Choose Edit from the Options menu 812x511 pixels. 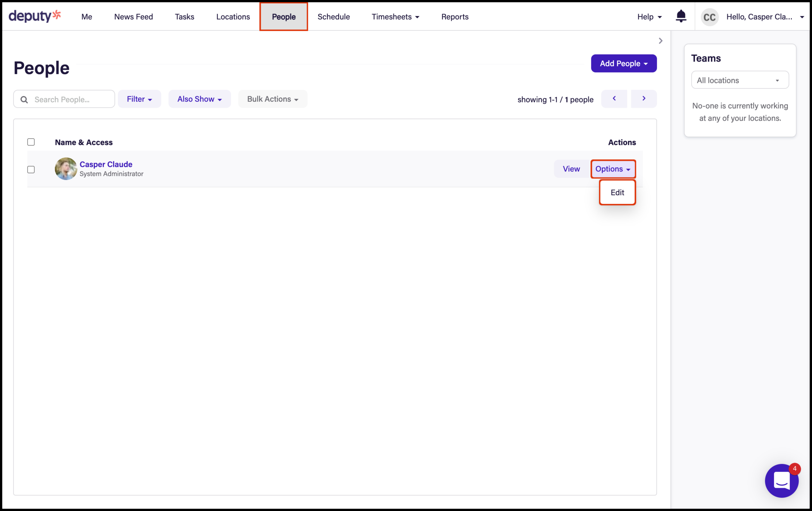[617, 192]
